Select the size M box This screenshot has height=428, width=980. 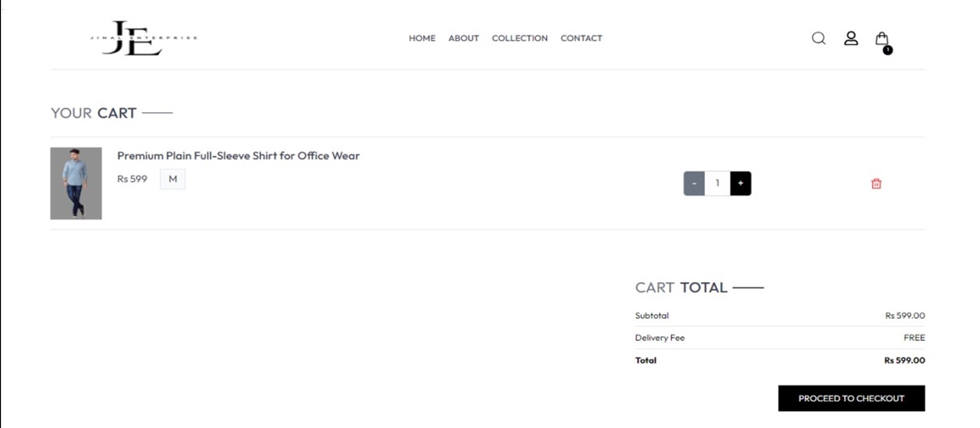(173, 179)
